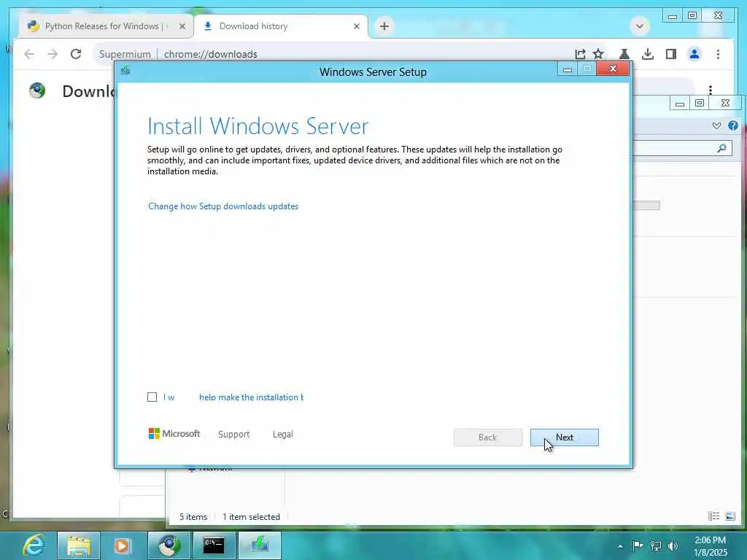
Task: Open Action Center flag icon
Action: click(637, 545)
